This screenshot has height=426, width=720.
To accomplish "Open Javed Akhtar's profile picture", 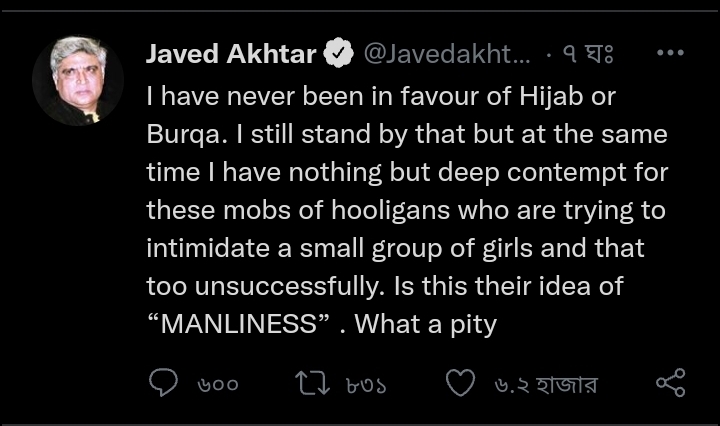I will (x=78, y=80).
